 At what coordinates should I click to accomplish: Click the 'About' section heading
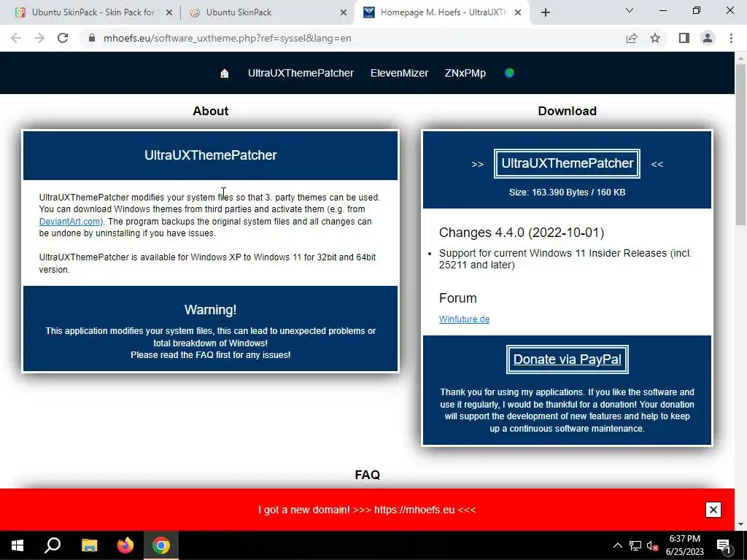[x=211, y=111]
